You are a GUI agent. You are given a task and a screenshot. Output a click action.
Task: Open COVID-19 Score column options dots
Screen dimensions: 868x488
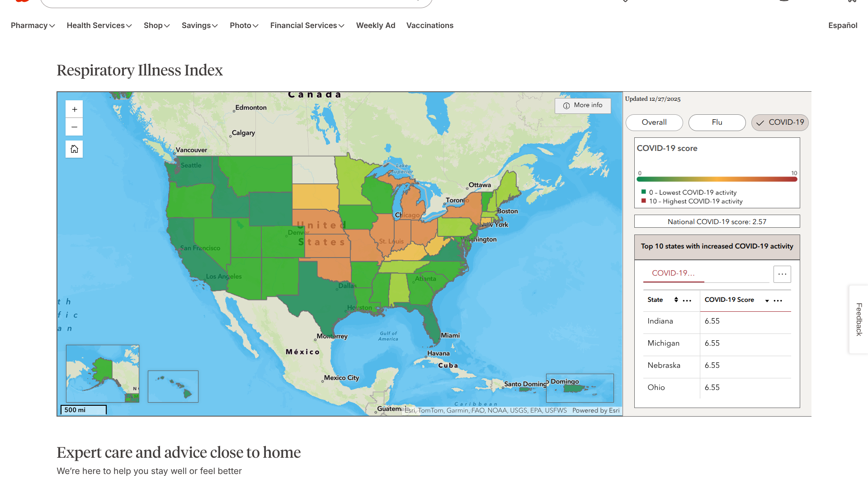point(778,300)
